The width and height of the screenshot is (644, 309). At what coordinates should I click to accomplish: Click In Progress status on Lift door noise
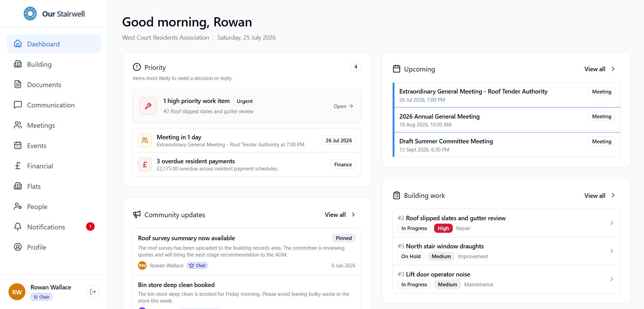pyautogui.click(x=414, y=285)
